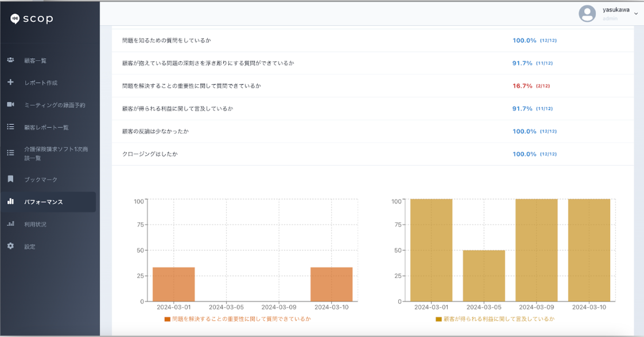Open 介護保険請求ソフト1次商談一覧 menu item
This screenshot has width=644, height=337.
[56, 153]
